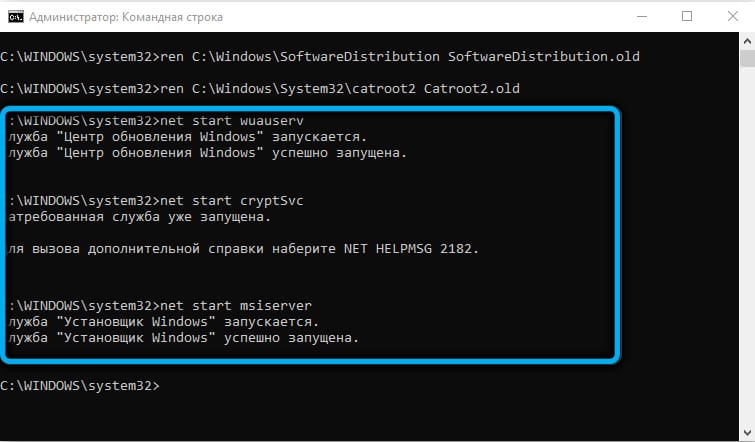Click the 'Установщик Windows успешно запущена' line
This screenshot has width=755, height=442.
[x=183, y=338]
